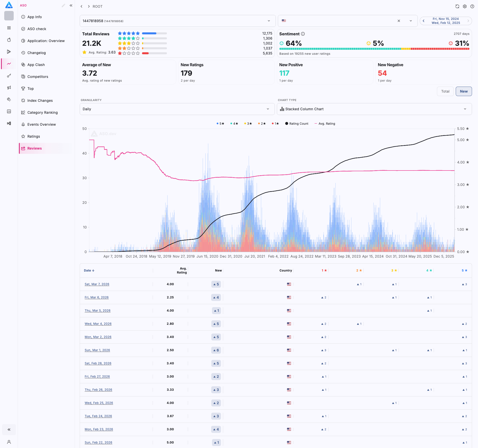Open the Thu, Feb 26, 2026 date link

click(x=98, y=390)
